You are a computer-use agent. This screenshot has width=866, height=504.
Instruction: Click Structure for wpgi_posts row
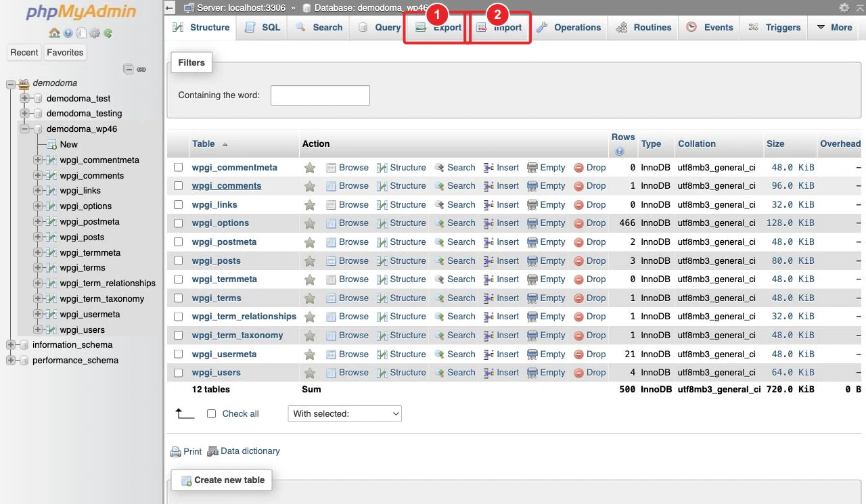point(401,260)
